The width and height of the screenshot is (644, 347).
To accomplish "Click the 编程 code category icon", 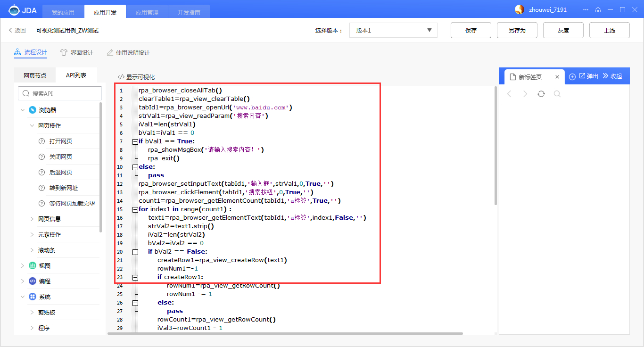I will 32,281.
